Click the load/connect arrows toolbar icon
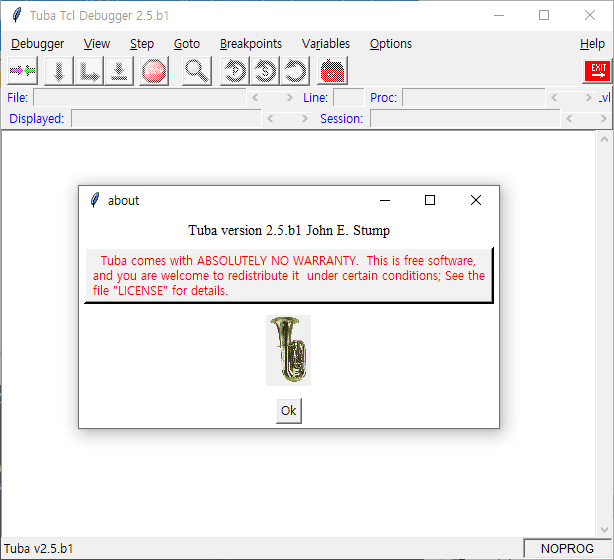This screenshot has height=560, width=614. [x=22, y=71]
